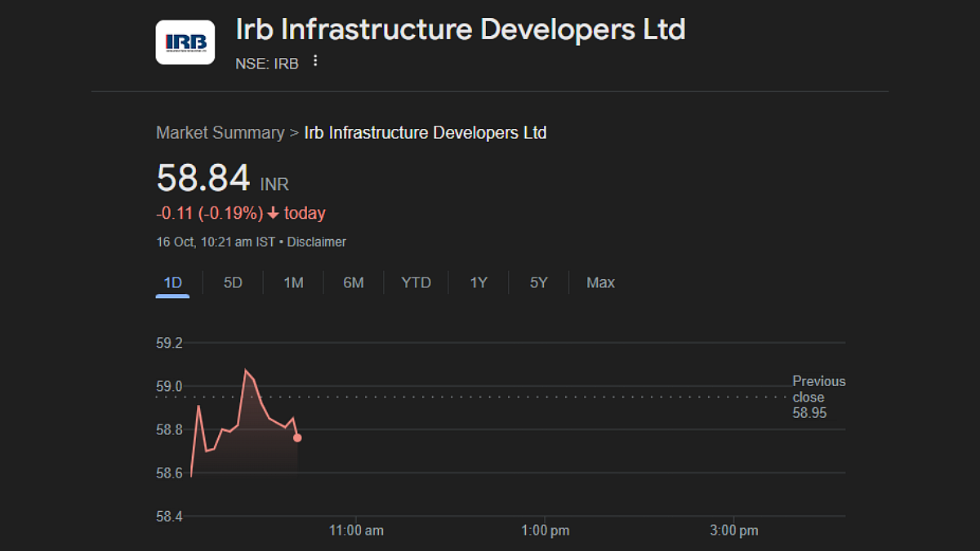Select the 1D chart range tab
This screenshot has height=551, width=980.
pyautogui.click(x=173, y=282)
